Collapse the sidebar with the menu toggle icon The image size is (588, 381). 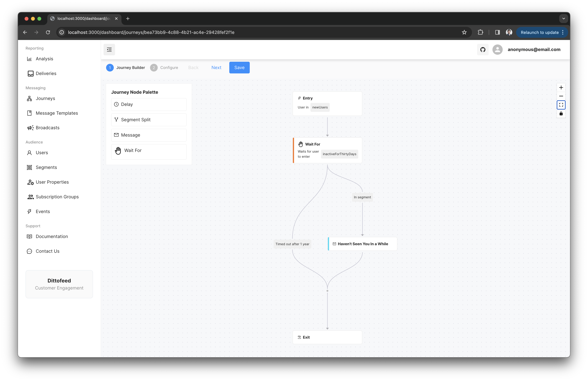[109, 49]
